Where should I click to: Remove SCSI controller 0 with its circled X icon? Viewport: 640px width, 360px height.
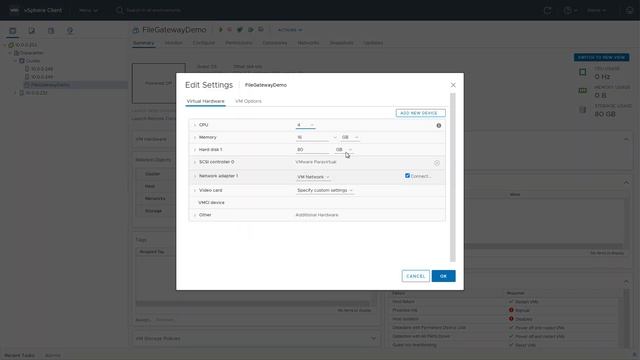pyautogui.click(x=437, y=163)
